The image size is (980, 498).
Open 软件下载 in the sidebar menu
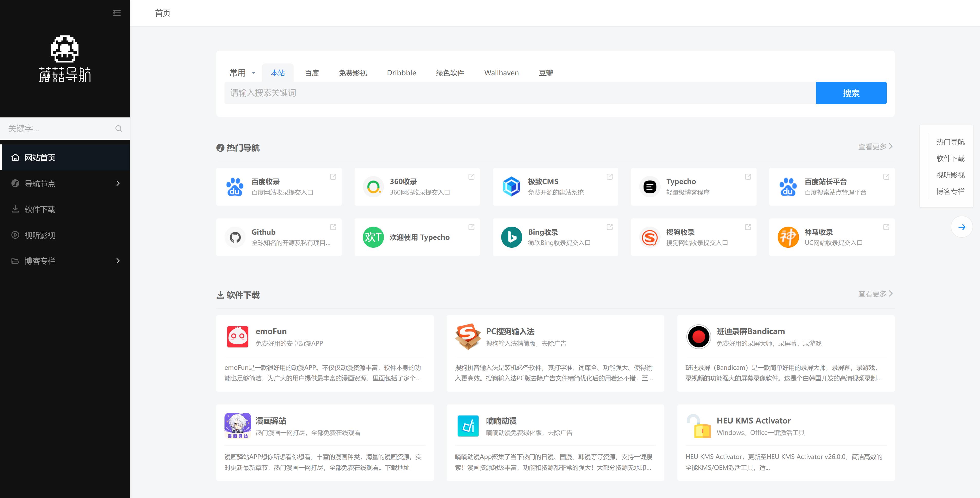40,209
